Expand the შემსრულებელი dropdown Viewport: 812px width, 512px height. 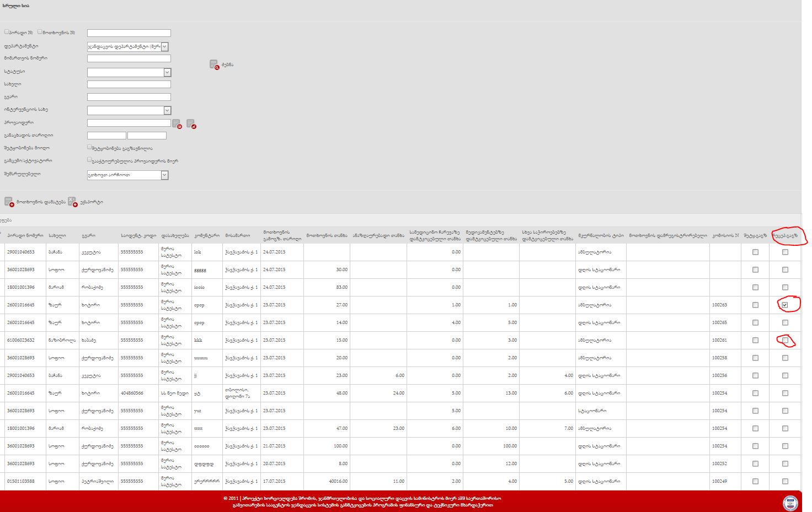(x=164, y=175)
